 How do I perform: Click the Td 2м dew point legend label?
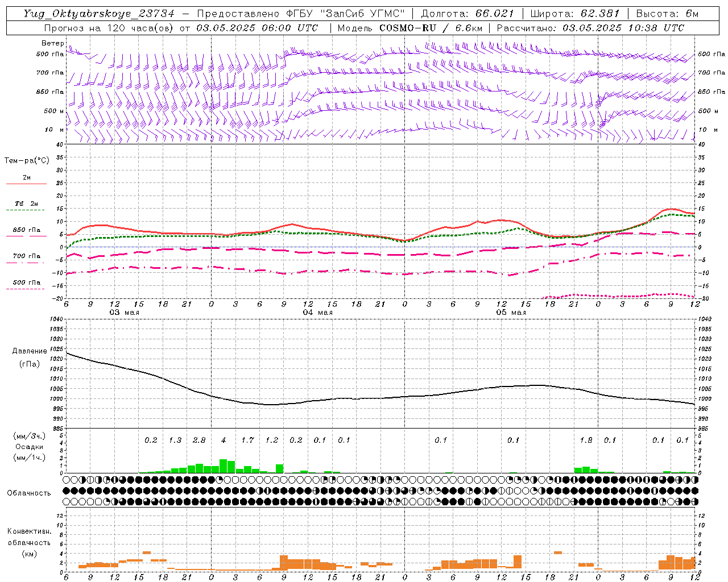26,203
